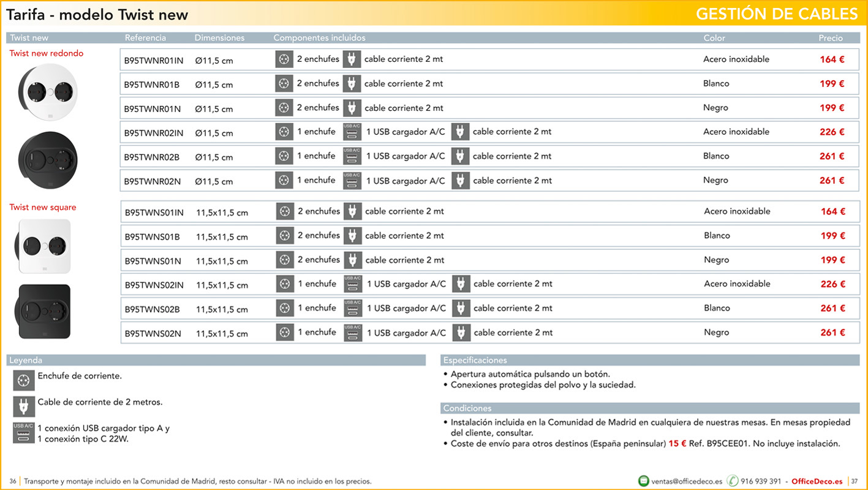
Task: Select the socket icon in the B95TWNS02N row
Action: [x=285, y=333]
